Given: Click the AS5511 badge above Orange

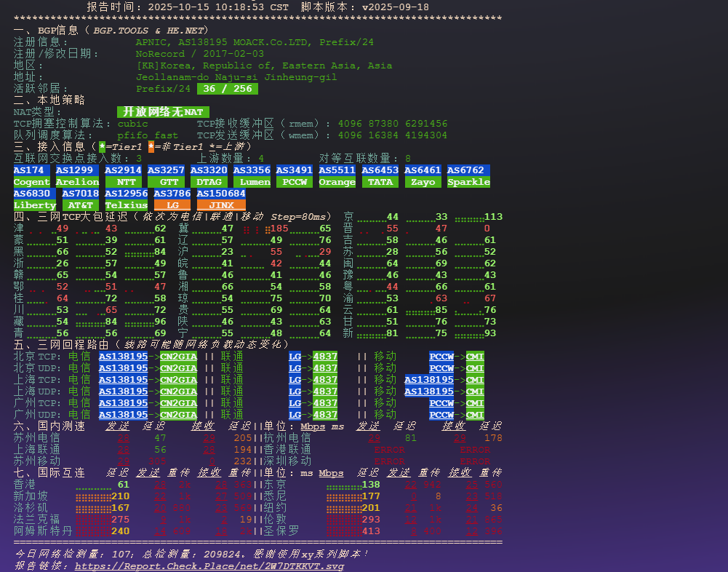Looking at the screenshot, I should coord(337,170).
